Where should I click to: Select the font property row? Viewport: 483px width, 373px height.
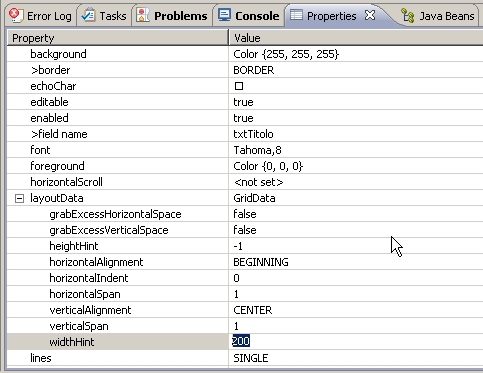245,150
